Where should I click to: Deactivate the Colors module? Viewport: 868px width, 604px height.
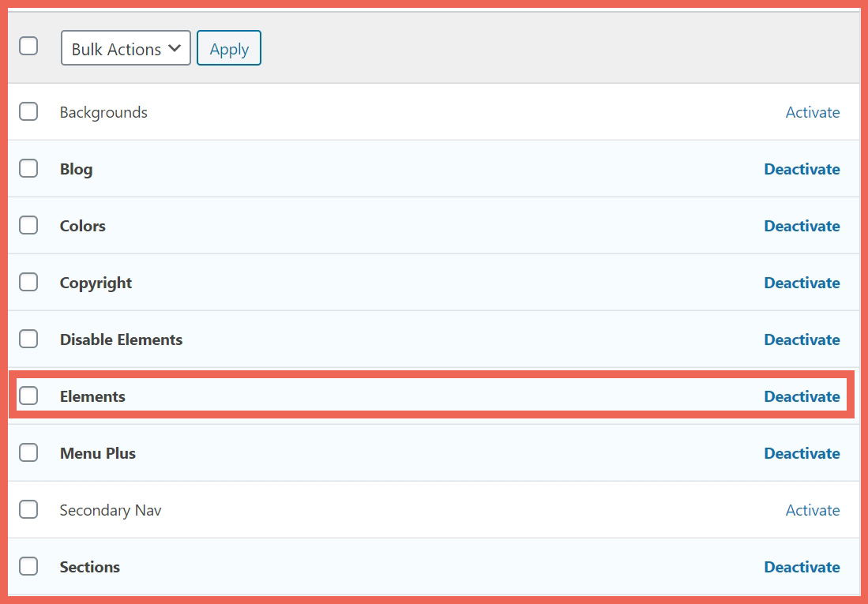[802, 226]
